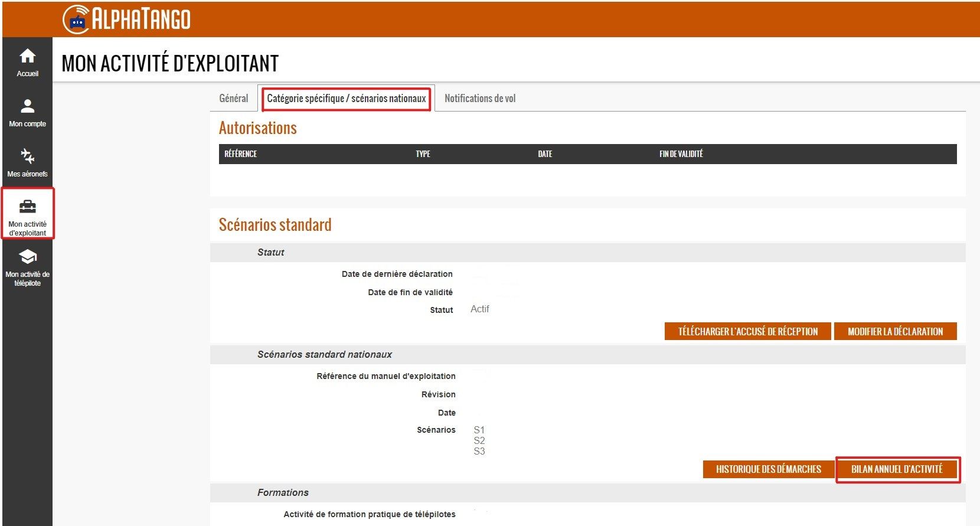980x526 pixels.
Task: Click the AlphaTango logo in the header
Action: 127,19
